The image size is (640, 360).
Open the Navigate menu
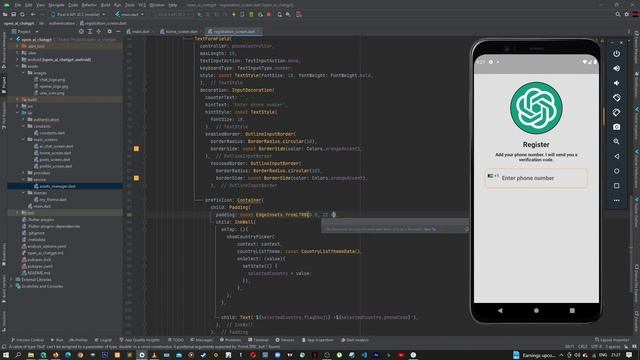click(56, 5)
